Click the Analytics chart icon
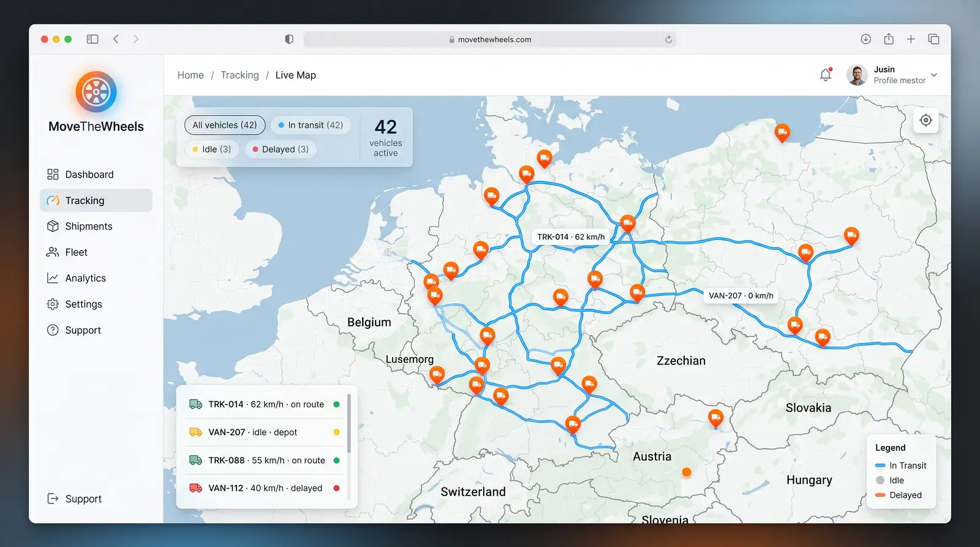Viewport: 980px width, 547px height. pyautogui.click(x=53, y=278)
